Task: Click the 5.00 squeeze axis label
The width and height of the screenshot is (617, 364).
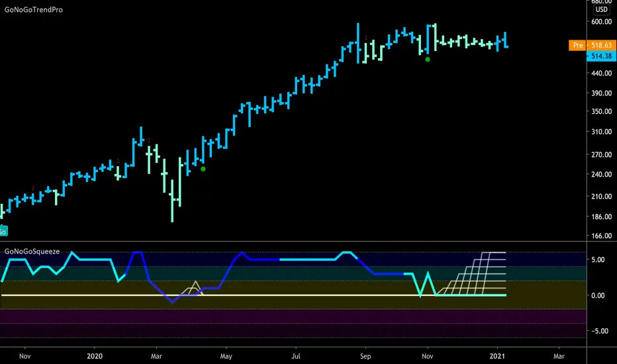Action: pos(598,259)
